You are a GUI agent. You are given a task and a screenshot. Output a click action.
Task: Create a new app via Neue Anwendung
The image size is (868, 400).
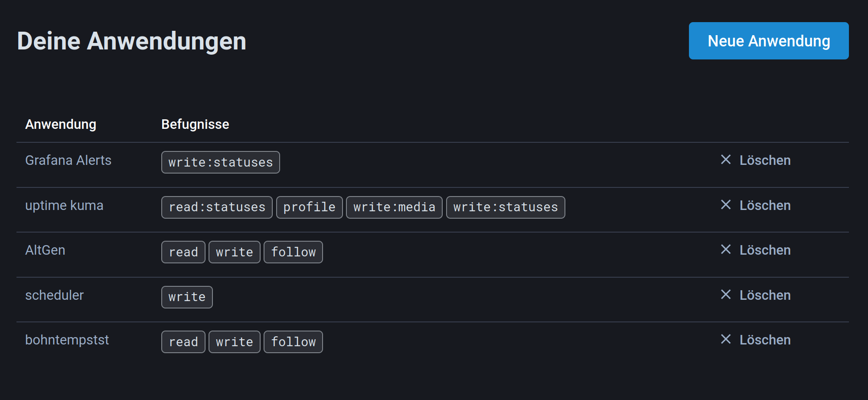[768, 41]
